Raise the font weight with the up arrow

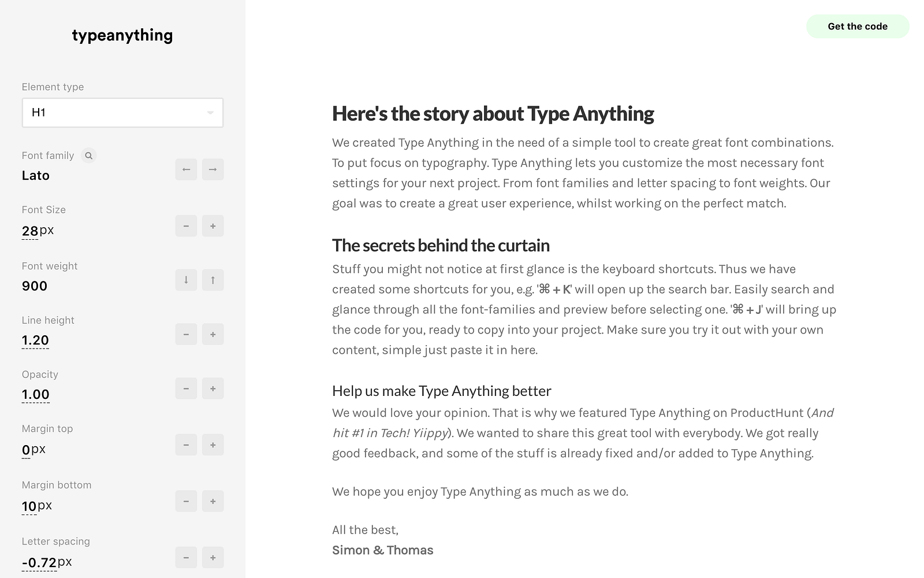(213, 280)
